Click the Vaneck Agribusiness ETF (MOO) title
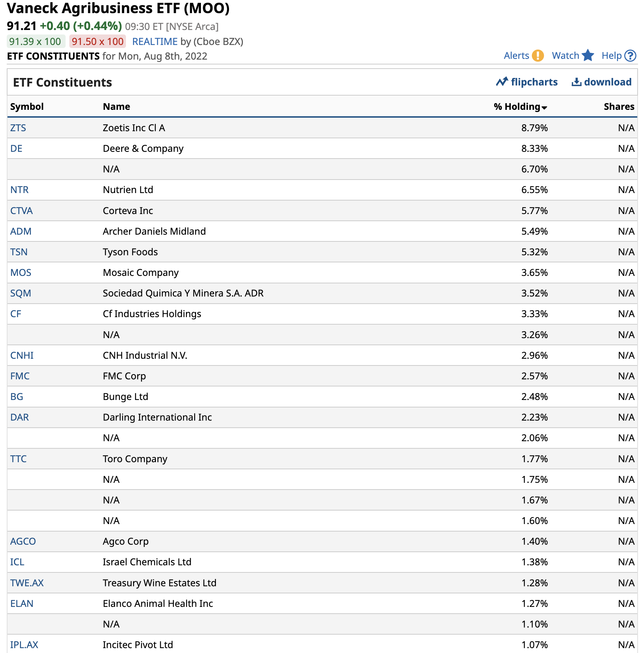The width and height of the screenshot is (644, 653). pos(118,8)
